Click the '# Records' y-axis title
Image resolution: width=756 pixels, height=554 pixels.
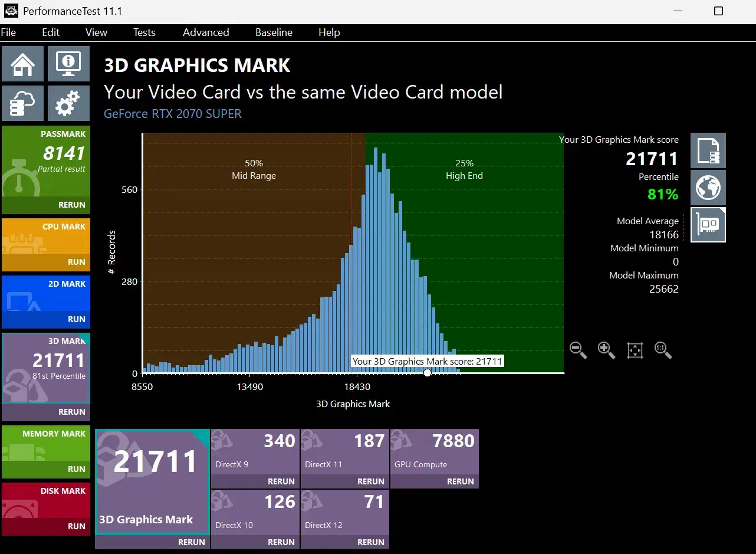(x=111, y=253)
